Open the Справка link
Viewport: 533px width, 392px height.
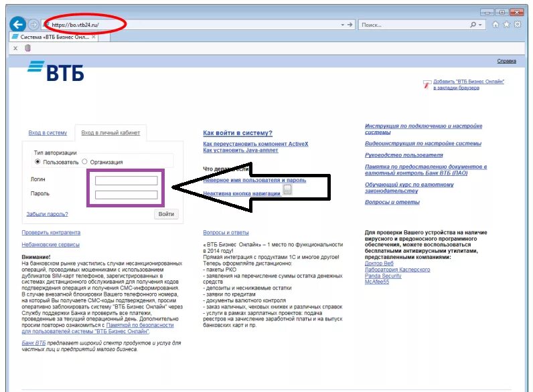pos(506,61)
